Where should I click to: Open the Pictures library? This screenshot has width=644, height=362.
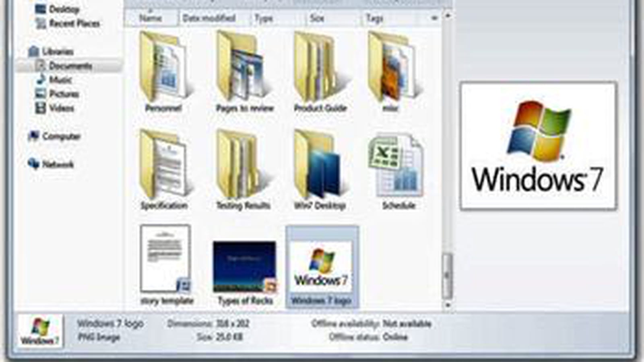(x=57, y=94)
